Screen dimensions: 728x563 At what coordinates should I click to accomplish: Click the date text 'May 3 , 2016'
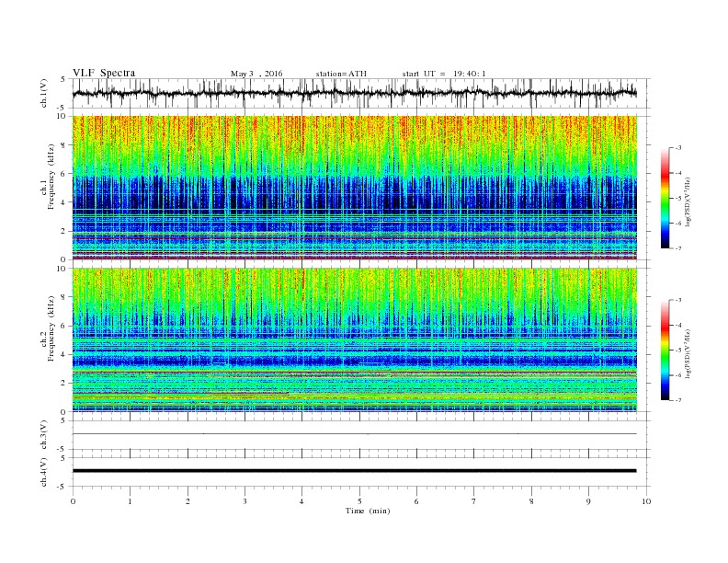256,74
